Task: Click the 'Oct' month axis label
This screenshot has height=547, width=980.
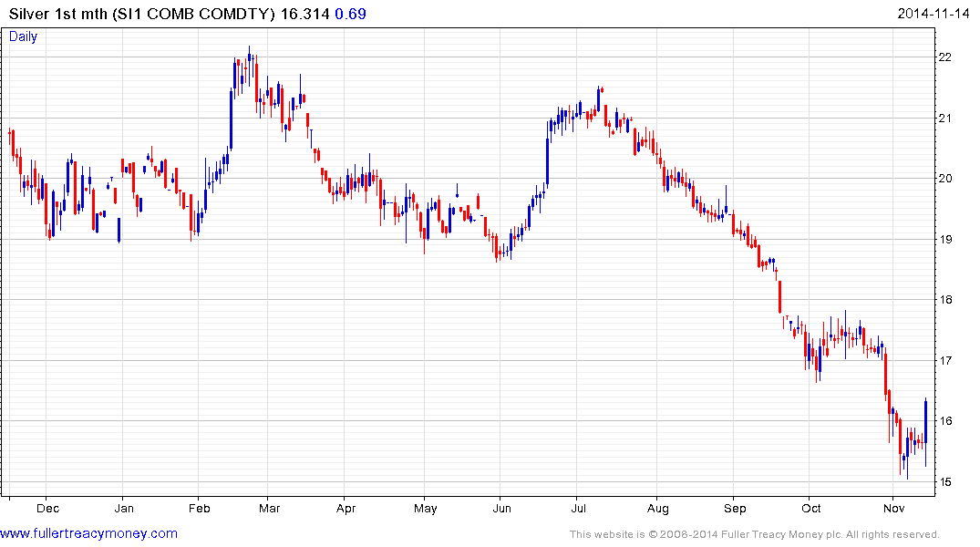Action: coord(810,508)
